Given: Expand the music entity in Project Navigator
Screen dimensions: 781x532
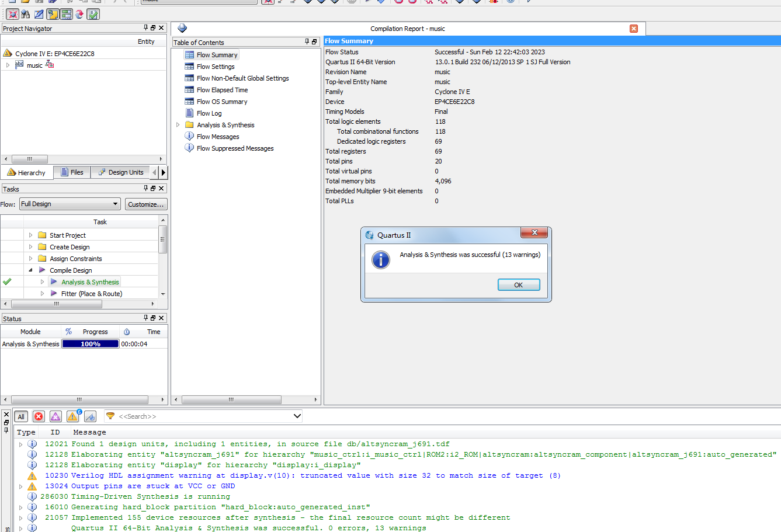Looking at the screenshot, I should click(8, 65).
